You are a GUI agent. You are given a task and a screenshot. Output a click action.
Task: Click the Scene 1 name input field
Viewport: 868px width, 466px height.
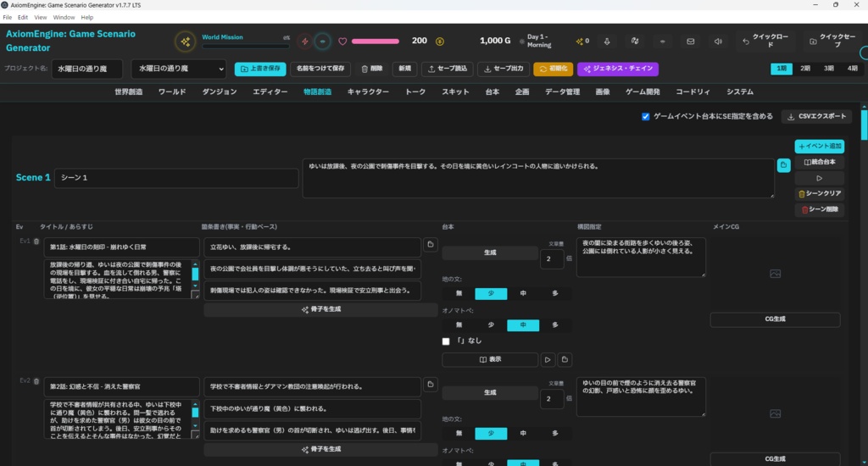tap(176, 178)
